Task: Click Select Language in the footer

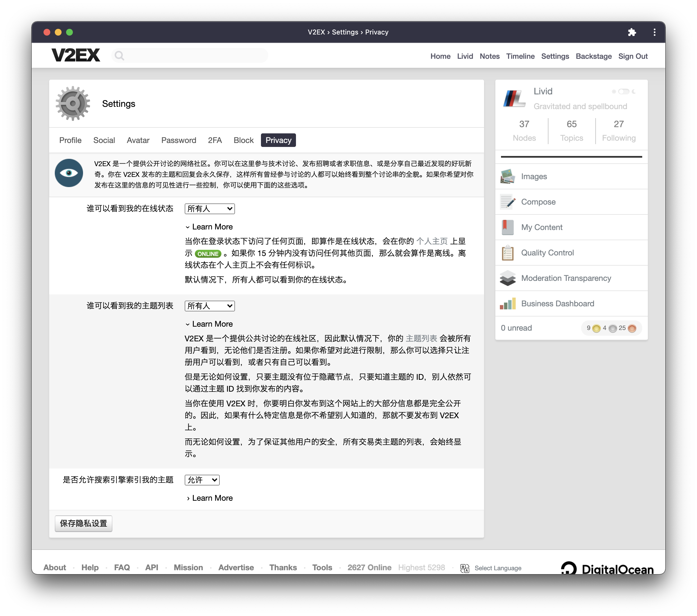Action: point(498,568)
